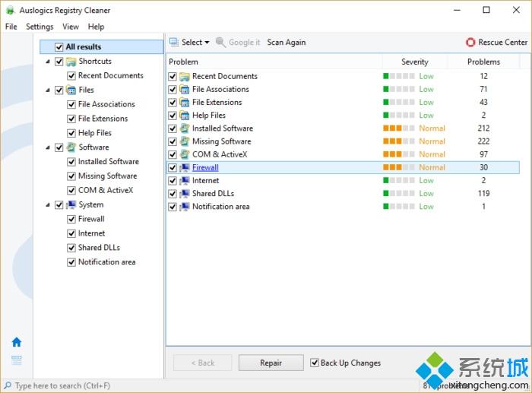Open the Settings menu

(40, 27)
